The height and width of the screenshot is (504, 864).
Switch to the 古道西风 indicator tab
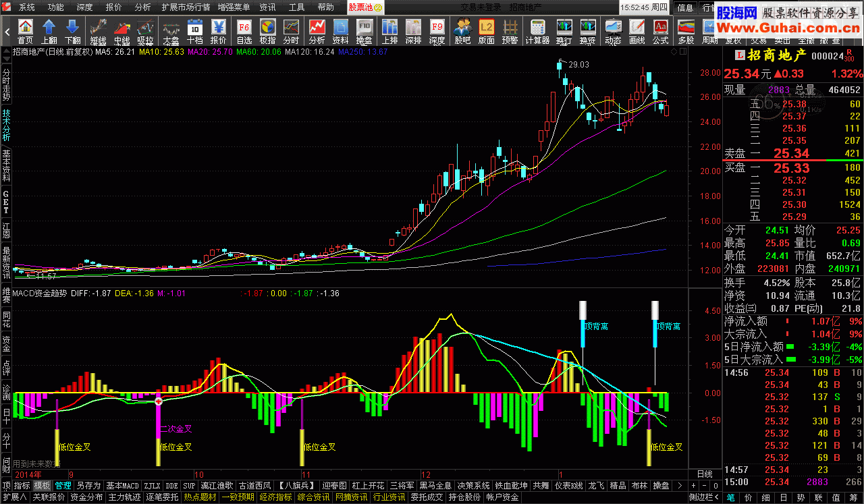coord(255,485)
